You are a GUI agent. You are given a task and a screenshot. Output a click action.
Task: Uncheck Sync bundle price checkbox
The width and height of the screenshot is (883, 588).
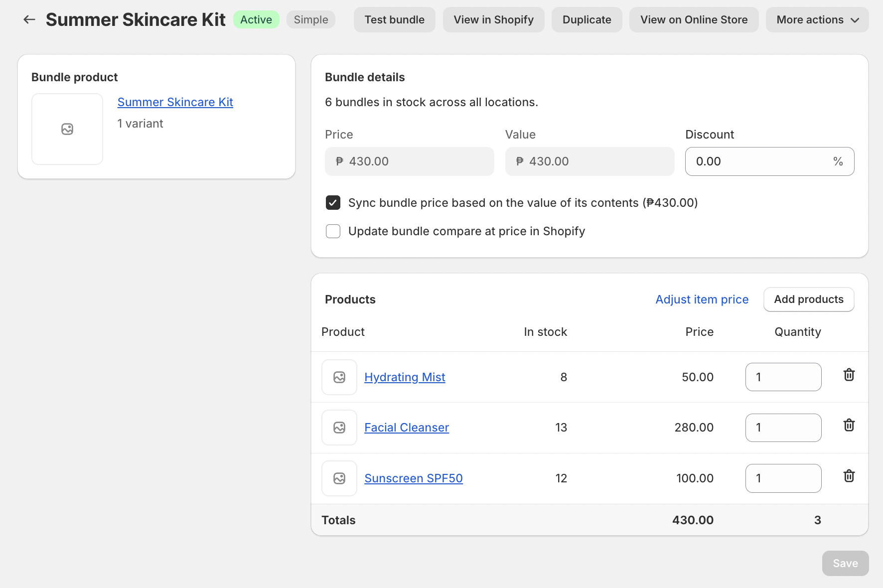(x=333, y=203)
